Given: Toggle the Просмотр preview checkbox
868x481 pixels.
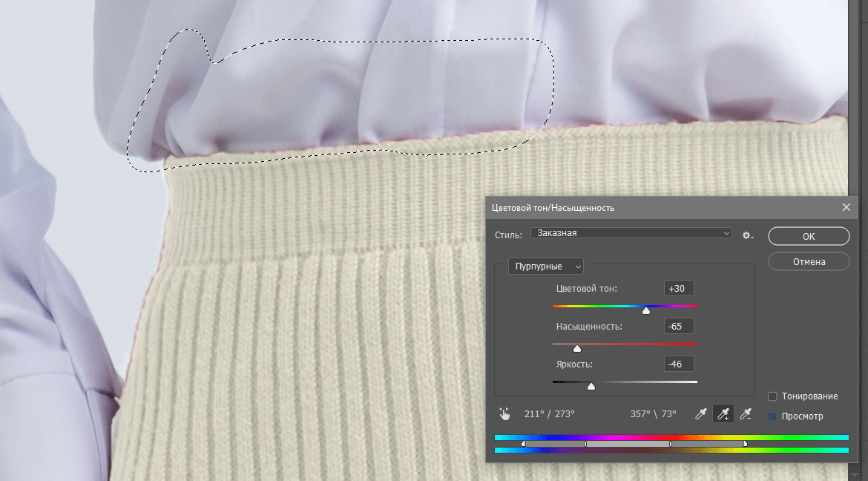Looking at the screenshot, I should 772,416.
